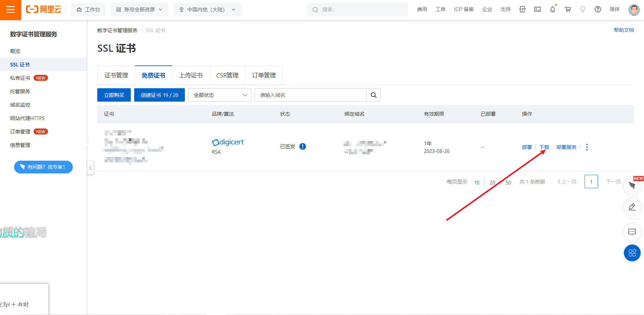Open the notifications bell
This screenshot has height=315, width=644.
coord(552,9)
